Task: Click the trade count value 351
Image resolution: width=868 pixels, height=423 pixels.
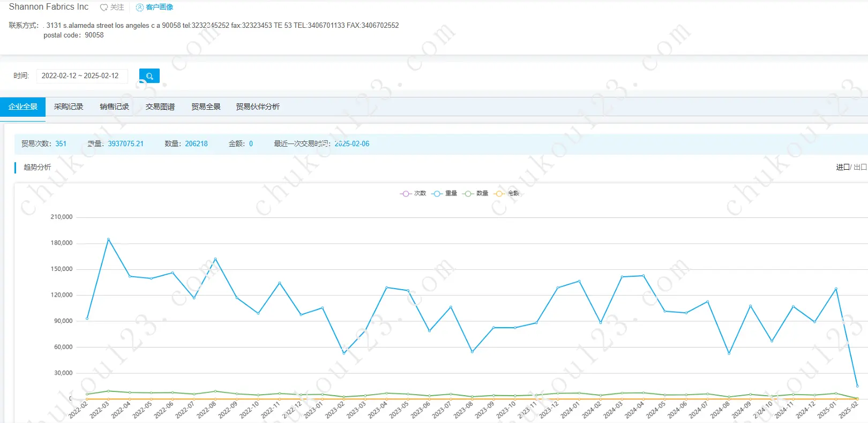Action: [x=61, y=144]
